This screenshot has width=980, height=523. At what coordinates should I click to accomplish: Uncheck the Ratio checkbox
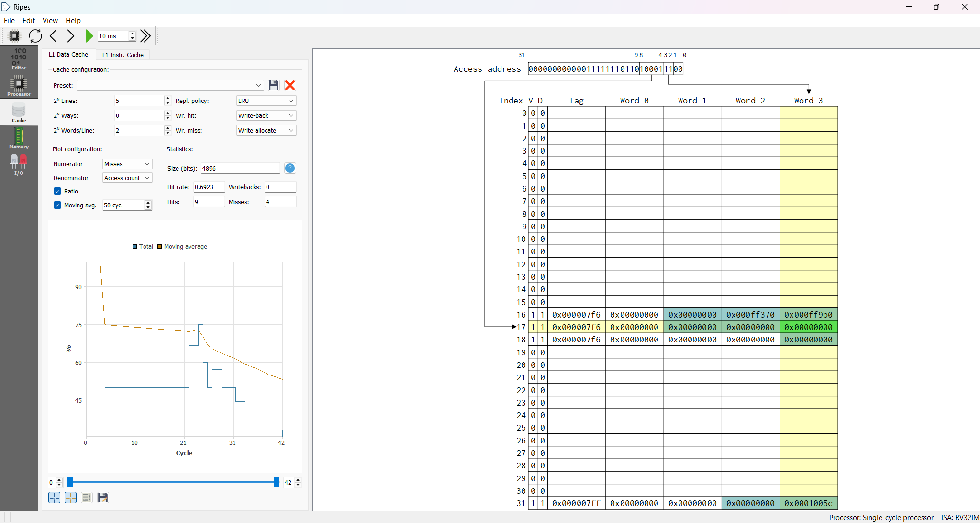[x=57, y=191]
